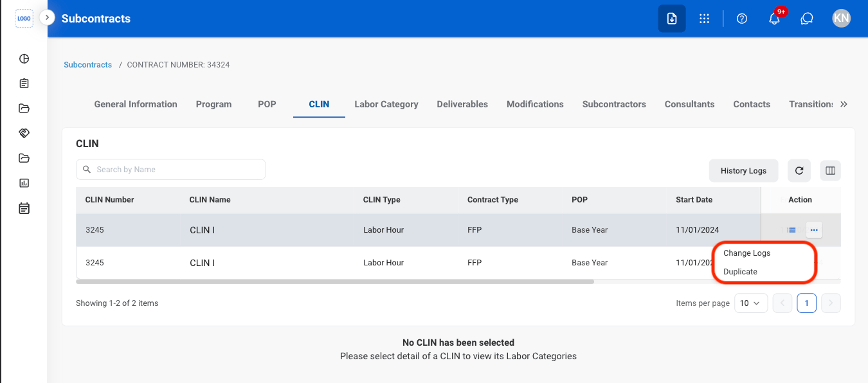
Task: Expand the sidebar with the arrow toggle
Action: pyautogui.click(x=47, y=17)
